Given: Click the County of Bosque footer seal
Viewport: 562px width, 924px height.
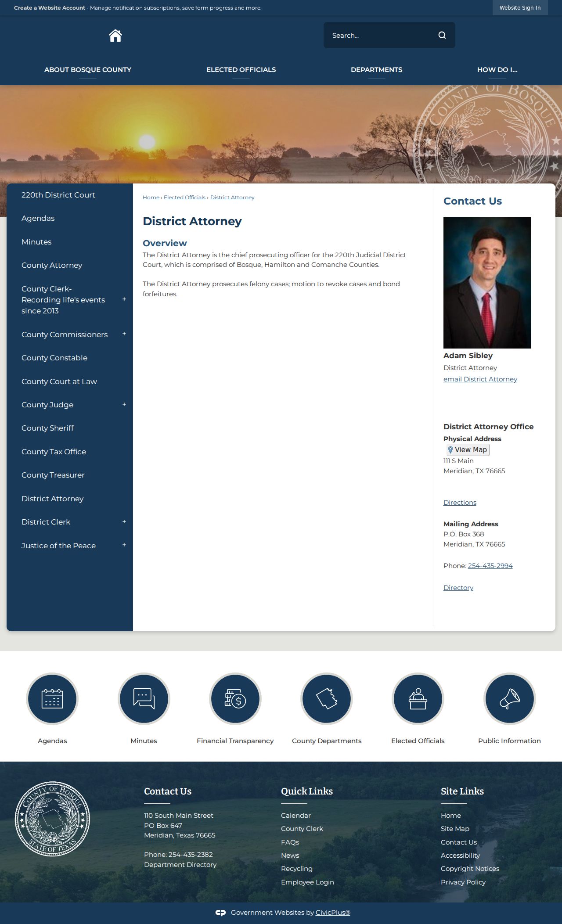Looking at the screenshot, I should click(52, 819).
